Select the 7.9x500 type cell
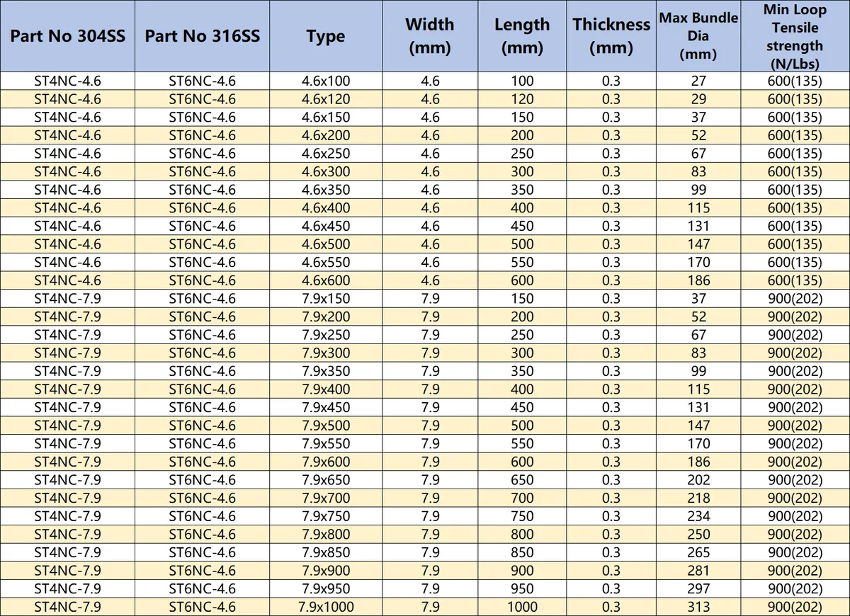Viewport: 850px width, 616px height. pyautogui.click(x=326, y=426)
